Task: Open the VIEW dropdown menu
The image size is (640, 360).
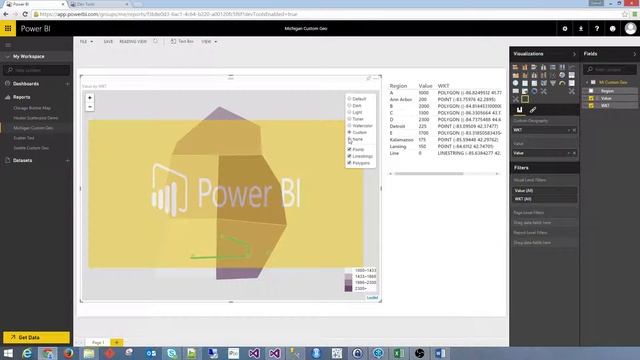Action: tap(209, 42)
